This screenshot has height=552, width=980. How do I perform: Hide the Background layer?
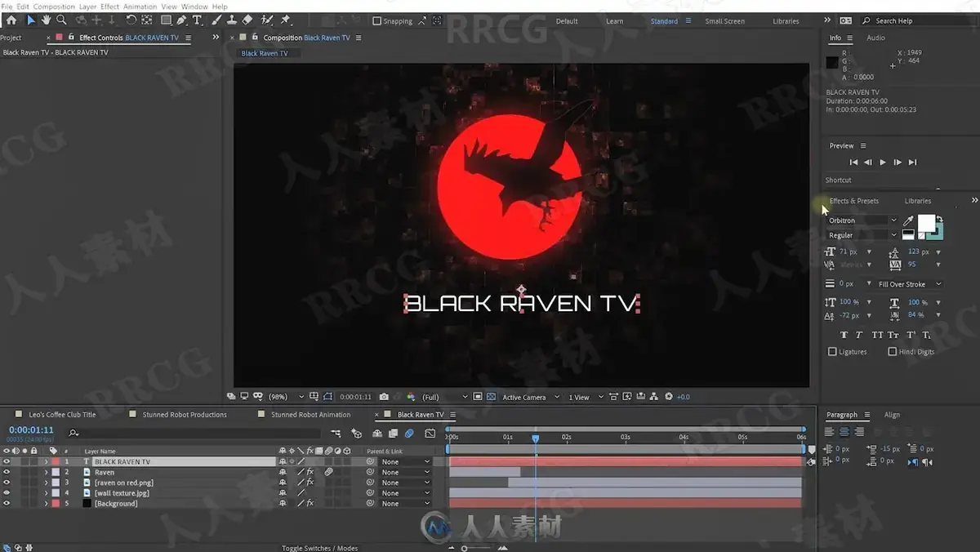click(x=7, y=504)
